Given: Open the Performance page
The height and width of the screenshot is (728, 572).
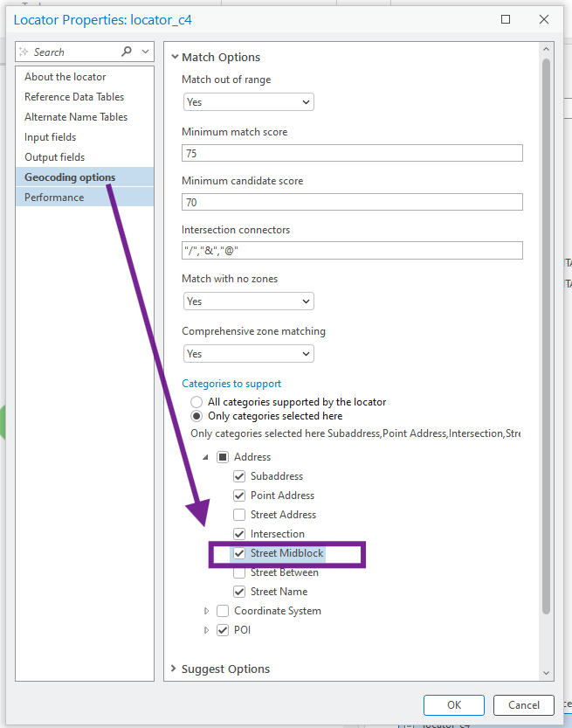Looking at the screenshot, I should point(54,198).
